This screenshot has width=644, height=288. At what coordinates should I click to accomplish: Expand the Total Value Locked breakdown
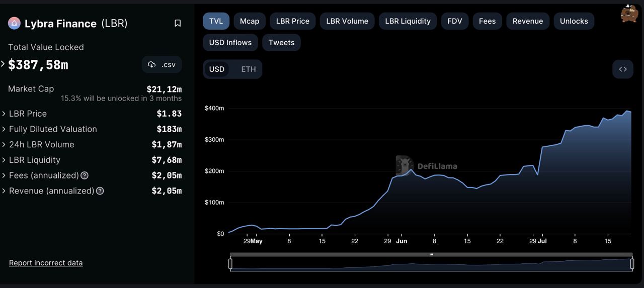[3, 64]
